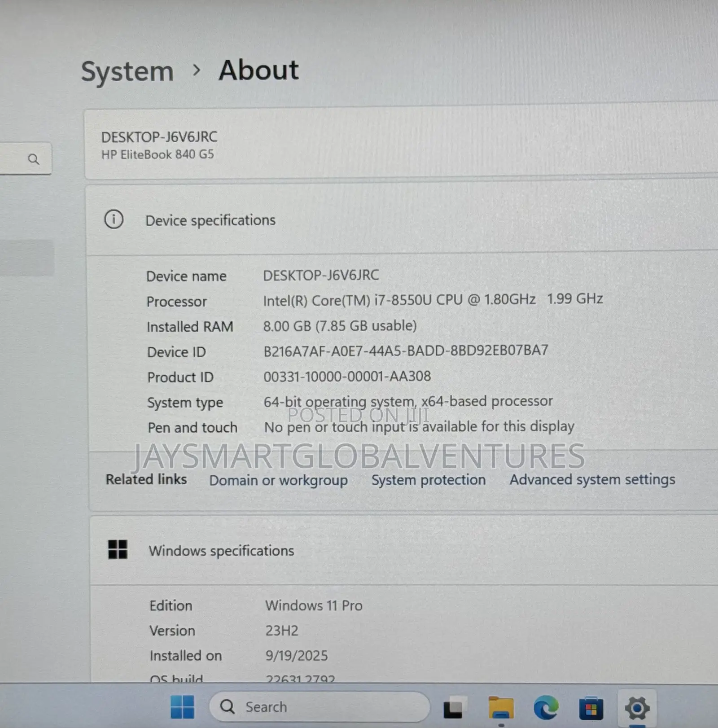The image size is (718, 728).
Task: Click the Windows specifications logo icon
Action: tap(118, 549)
